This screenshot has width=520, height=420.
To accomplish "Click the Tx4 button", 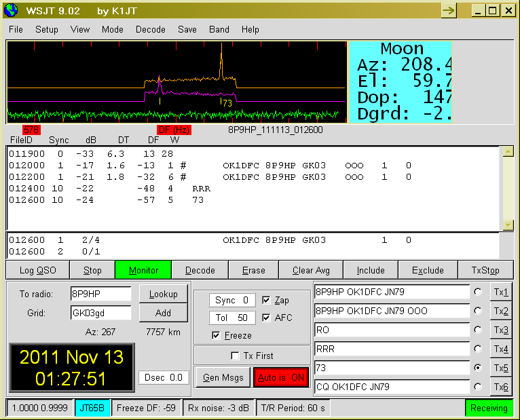I will click(500, 349).
